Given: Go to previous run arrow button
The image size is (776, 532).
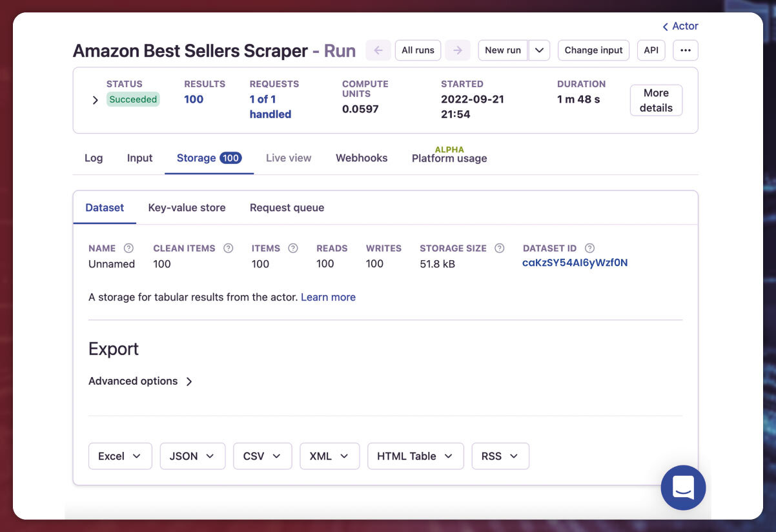Looking at the screenshot, I should pos(378,50).
